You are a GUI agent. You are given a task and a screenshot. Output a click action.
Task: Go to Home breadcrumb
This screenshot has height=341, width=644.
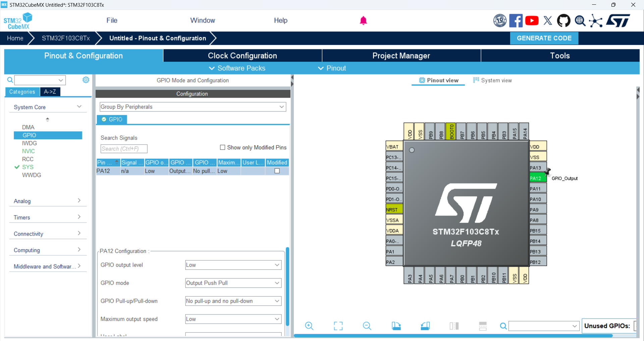click(x=15, y=38)
